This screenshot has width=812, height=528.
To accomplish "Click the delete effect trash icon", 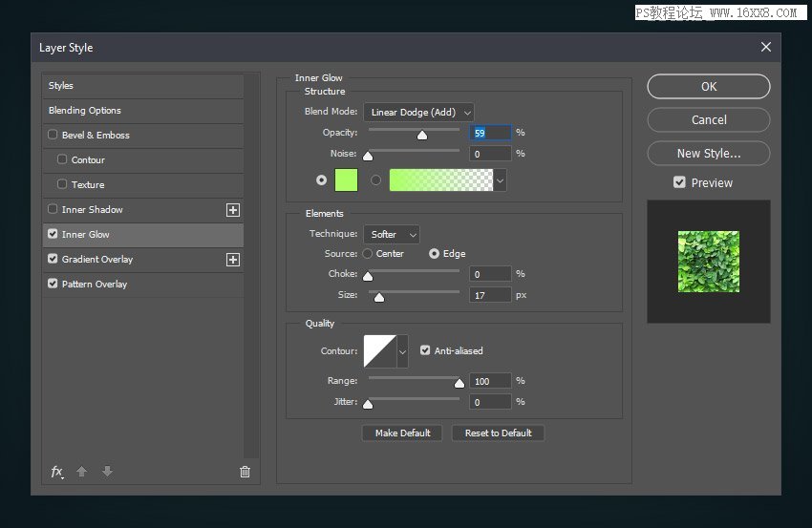I will pos(245,472).
